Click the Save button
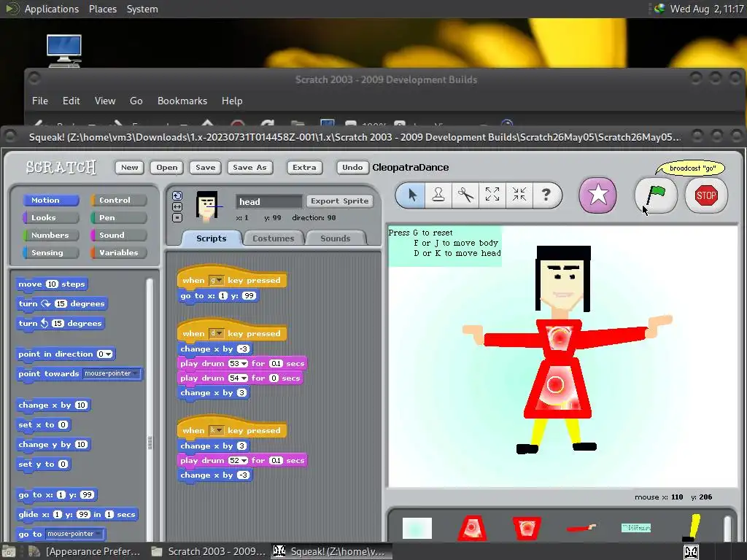The height and width of the screenshot is (560, 747). 205,167
